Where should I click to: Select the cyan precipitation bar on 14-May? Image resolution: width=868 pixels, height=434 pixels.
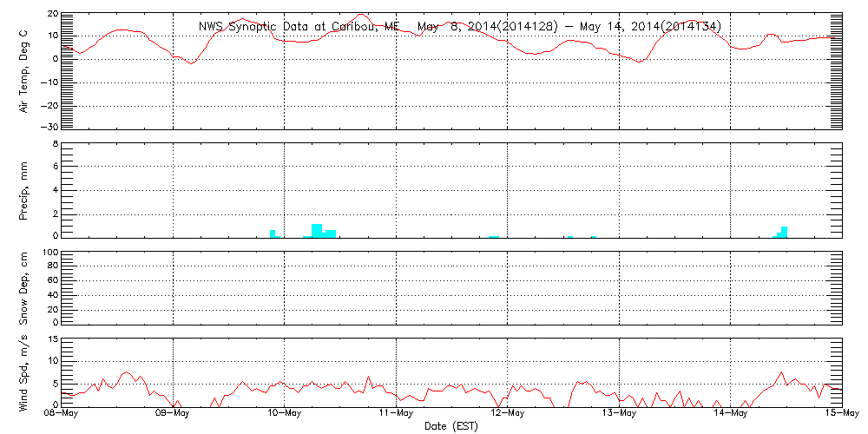click(784, 232)
